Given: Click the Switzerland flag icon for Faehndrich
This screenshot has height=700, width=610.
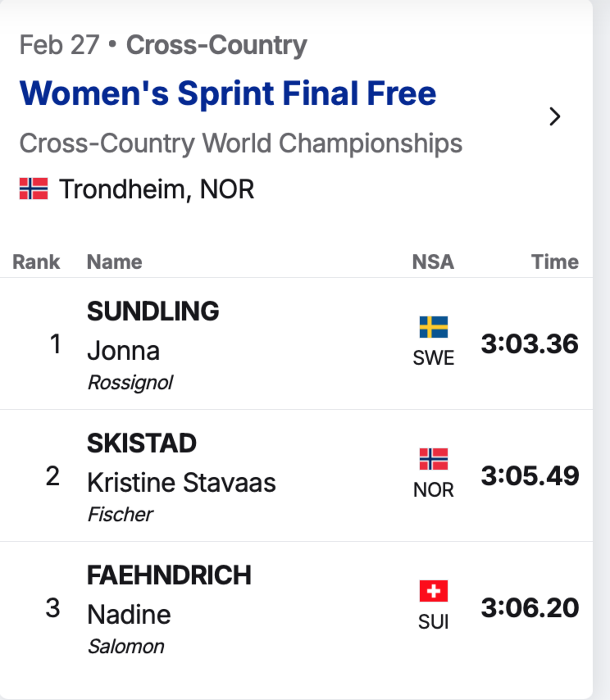Looking at the screenshot, I should click(434, 591).
